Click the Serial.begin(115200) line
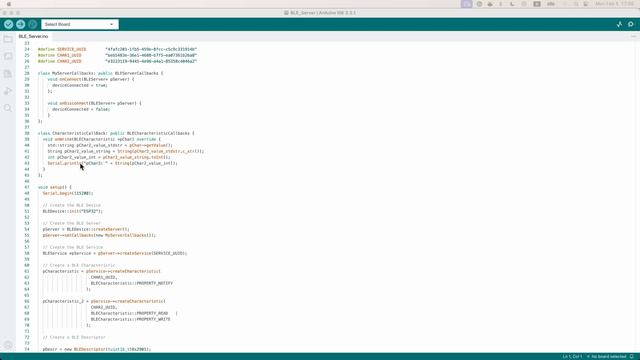Image resolution: width=640 pixels, height=360 pixels. tap(68, 193)
